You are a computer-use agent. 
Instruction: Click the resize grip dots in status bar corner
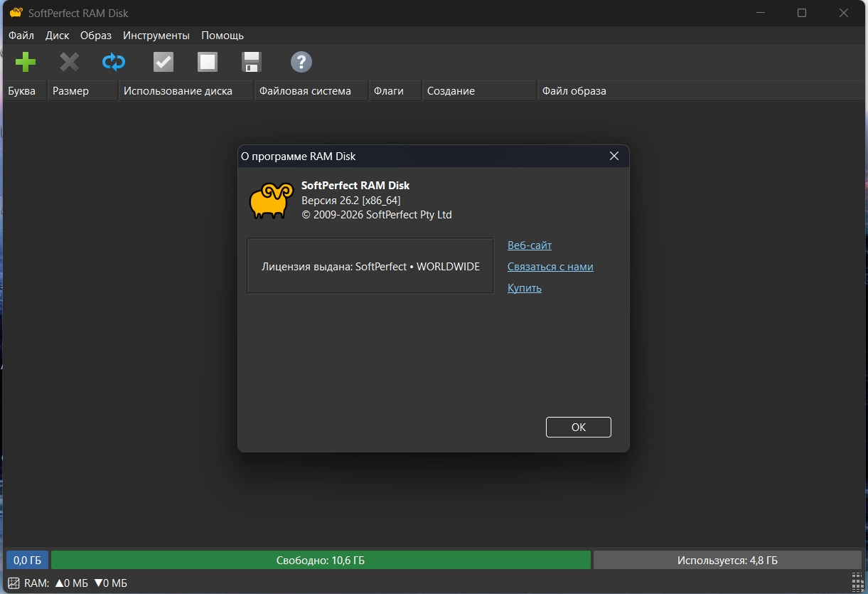(857, 583)
